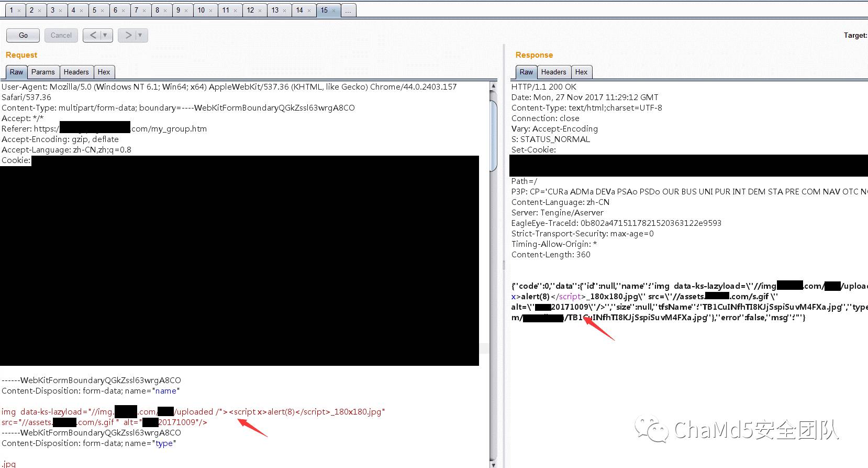The image size is (868, 468).
Task: Click the Referer header line
Action: [104, 129]
